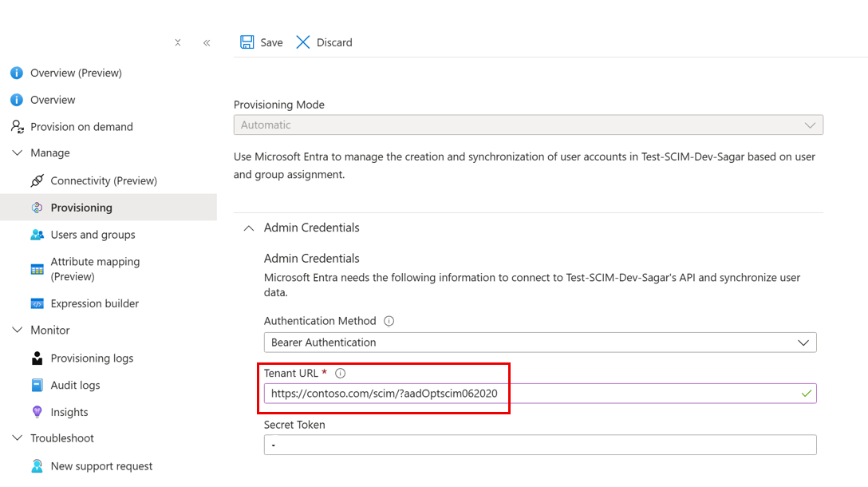868x487 pixels.
Task: Click the Provision on demand person icon
Action: tap(18, 126)
